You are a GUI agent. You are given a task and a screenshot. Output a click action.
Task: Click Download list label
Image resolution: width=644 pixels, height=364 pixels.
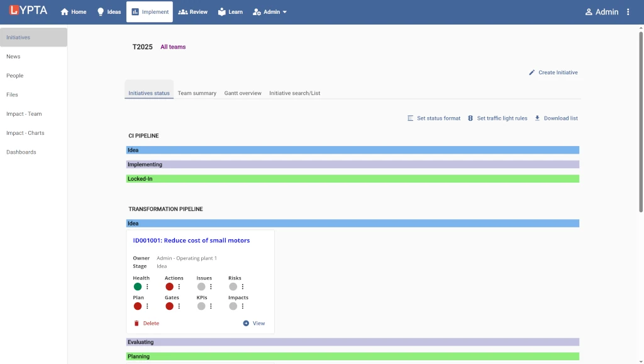(560, 118)
